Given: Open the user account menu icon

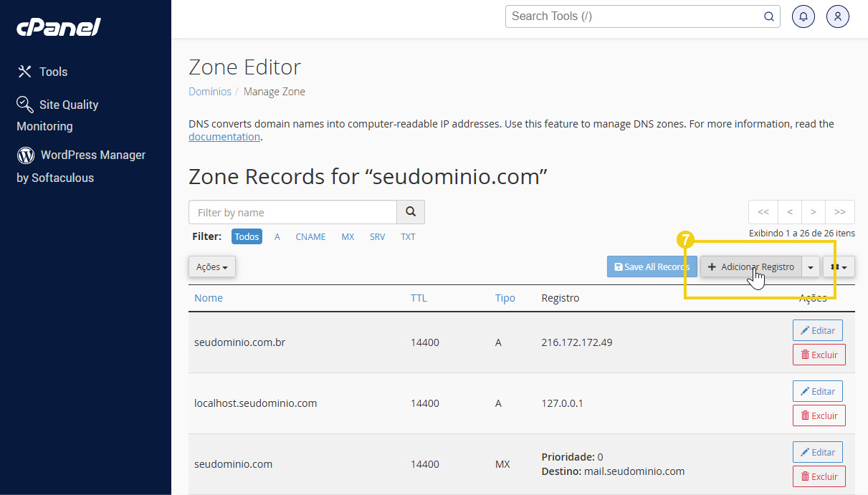Looking at the screenshot, I should coord(838,16).
